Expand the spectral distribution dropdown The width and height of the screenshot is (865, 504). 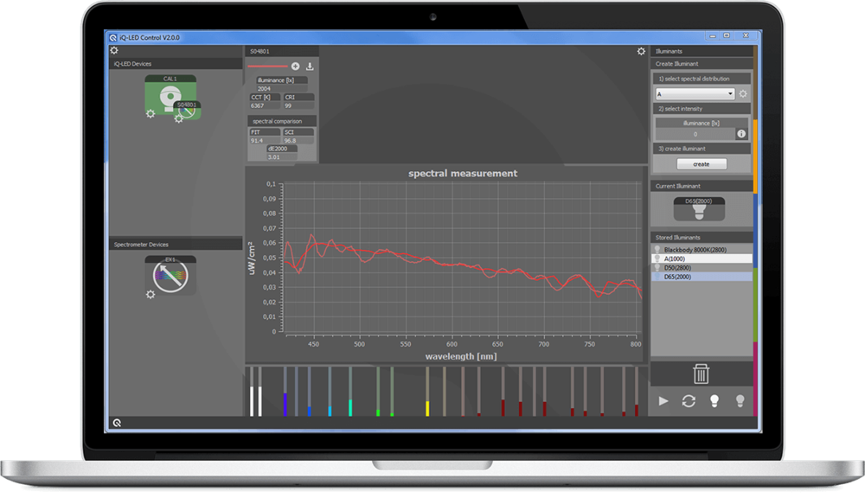731,93
